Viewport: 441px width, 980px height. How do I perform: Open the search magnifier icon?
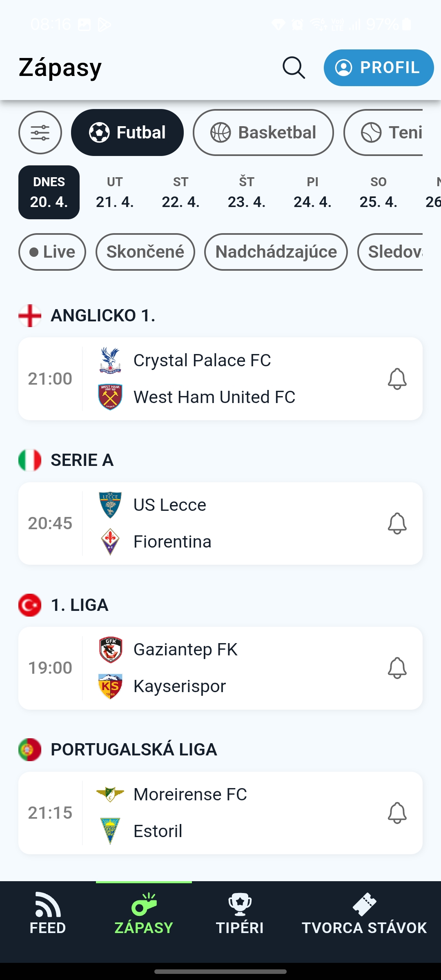click(x=294, y=68)
